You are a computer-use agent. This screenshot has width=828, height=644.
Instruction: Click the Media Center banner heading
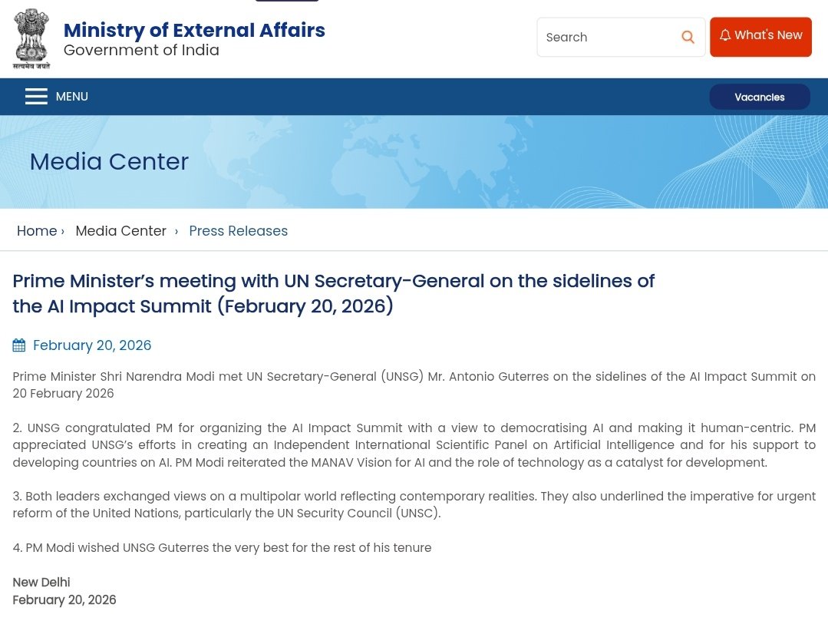click(x=109, y=161)
